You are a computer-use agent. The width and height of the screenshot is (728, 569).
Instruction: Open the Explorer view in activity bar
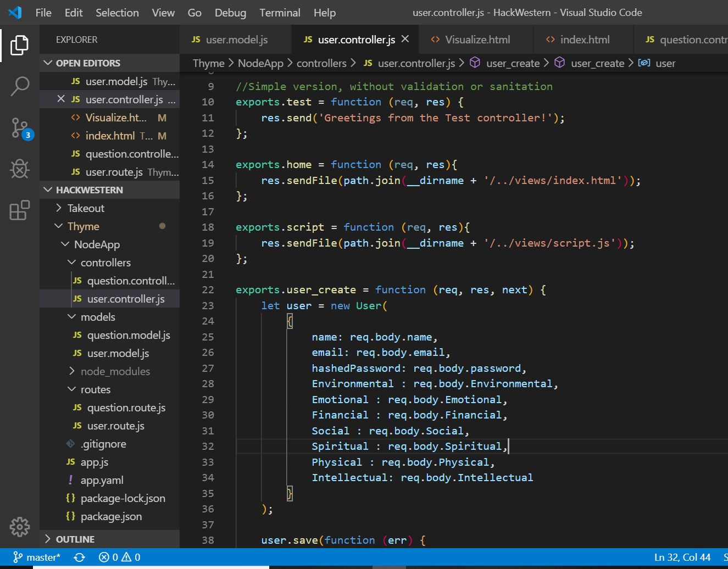(x=20, y=45)
